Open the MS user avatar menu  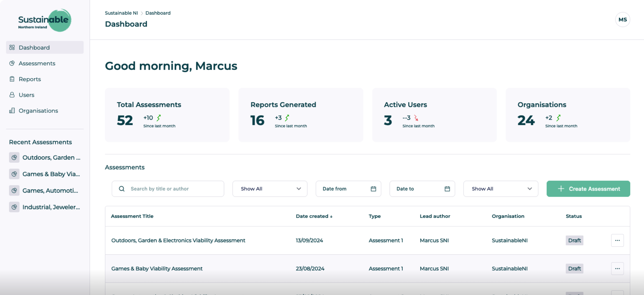coord(622,20)
